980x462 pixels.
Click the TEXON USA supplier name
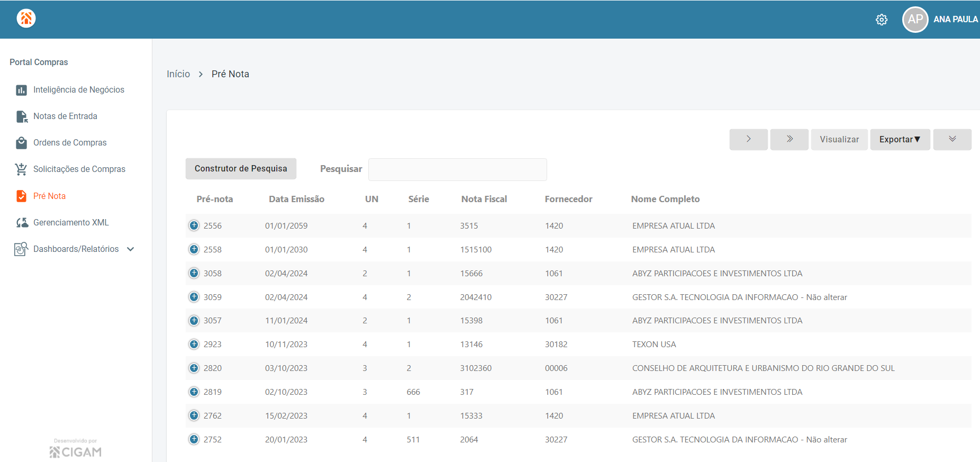pos(654,345)
